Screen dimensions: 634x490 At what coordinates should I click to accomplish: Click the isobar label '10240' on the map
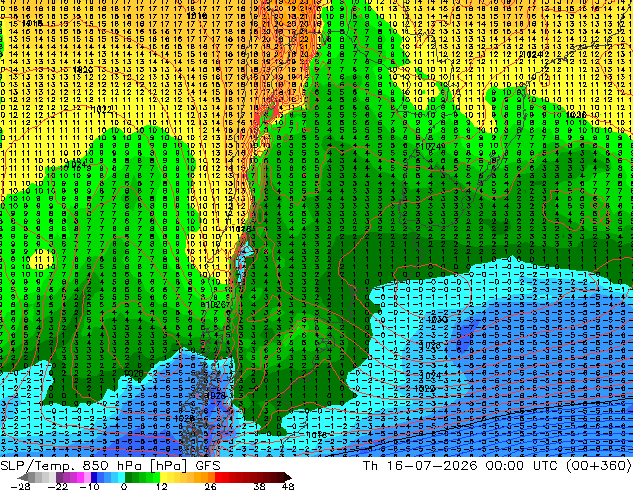tap(432, 146)
